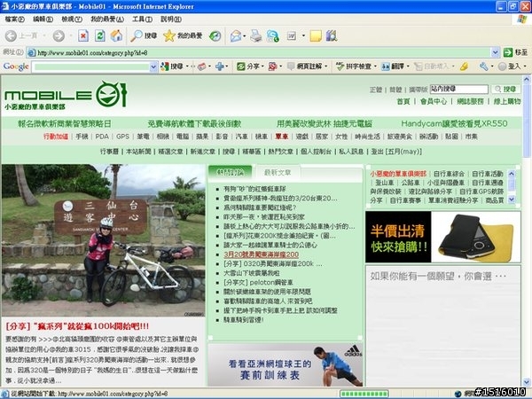Click forum list box scroll-down arrow
Viewport: 532px width, 399px height.
click(512, 199)
